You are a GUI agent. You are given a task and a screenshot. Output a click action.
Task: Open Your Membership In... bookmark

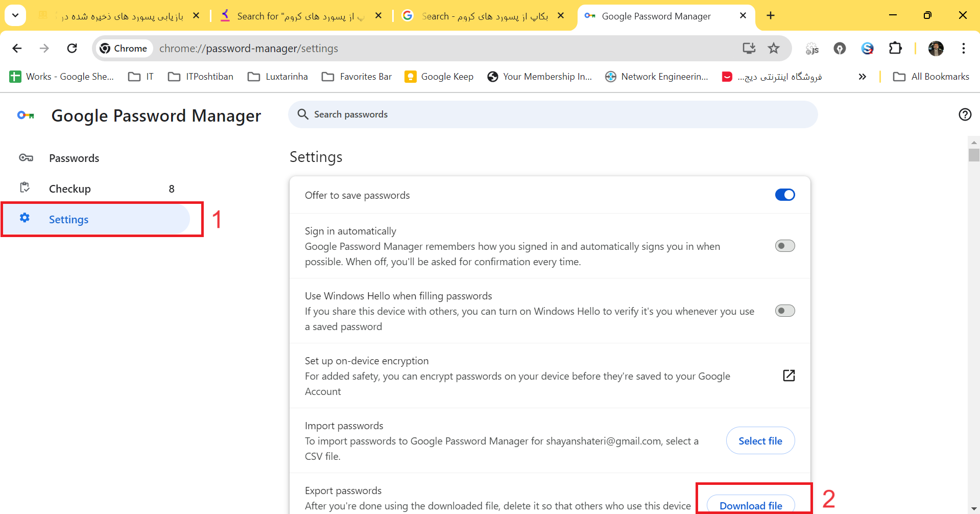coord(540,77)
